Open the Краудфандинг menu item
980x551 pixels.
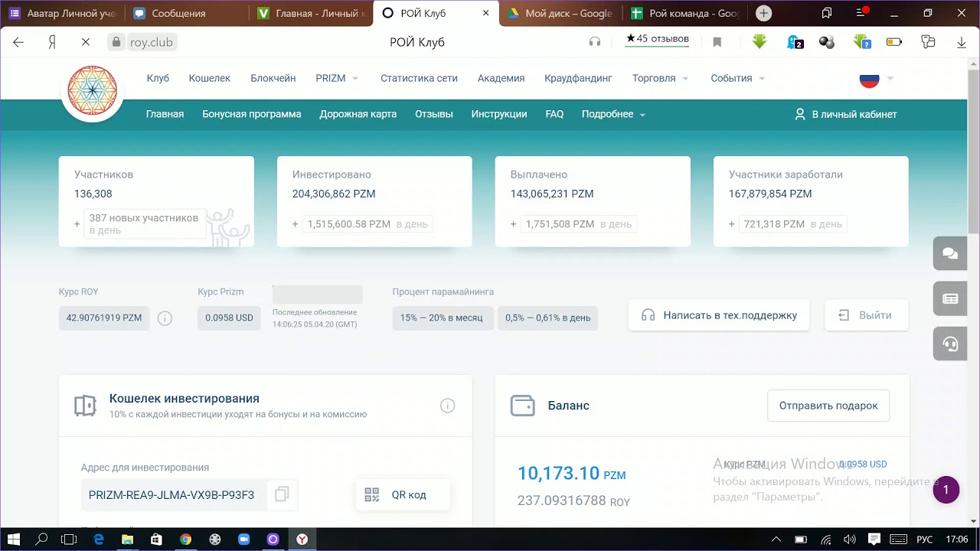(578, 78)
